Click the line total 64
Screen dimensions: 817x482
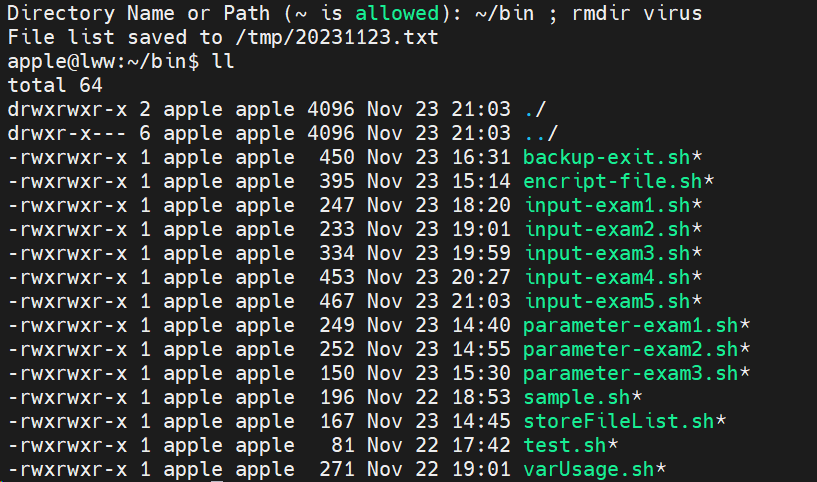pyautogui.click(x=55, y=85)
